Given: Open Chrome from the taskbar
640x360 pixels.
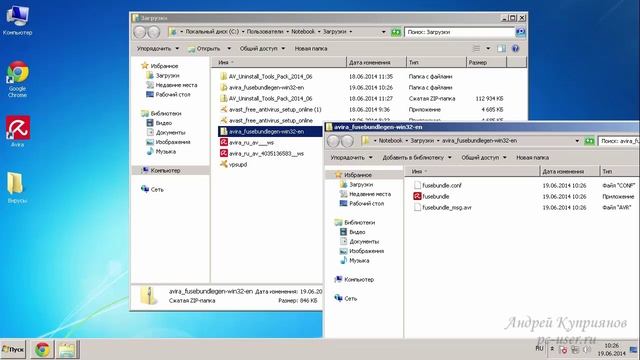Looking at the screenshot, I should coord(42,349).
